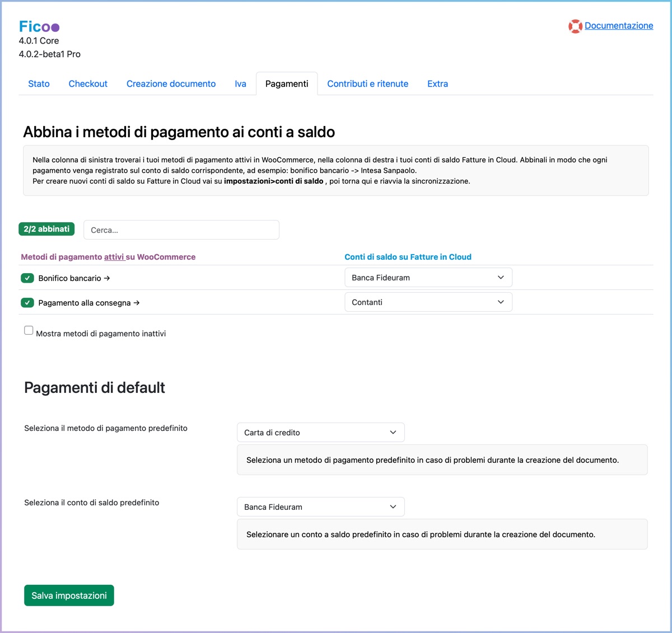
Task: Go to Creazione documento tab
Action: [171, 84]
